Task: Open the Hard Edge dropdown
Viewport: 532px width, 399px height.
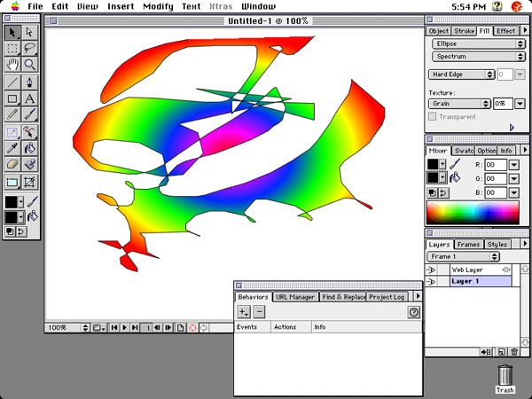Action: pyautogui.click(x=460, y=74)
